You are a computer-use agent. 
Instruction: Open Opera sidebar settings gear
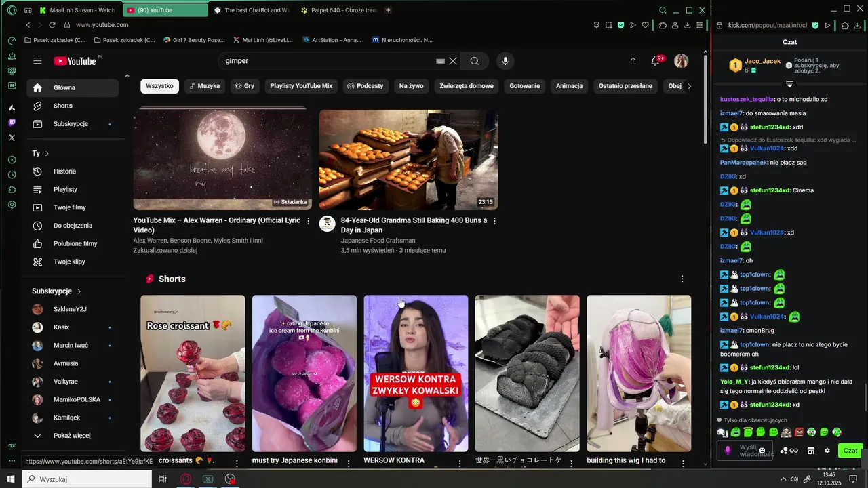[12, 205]
